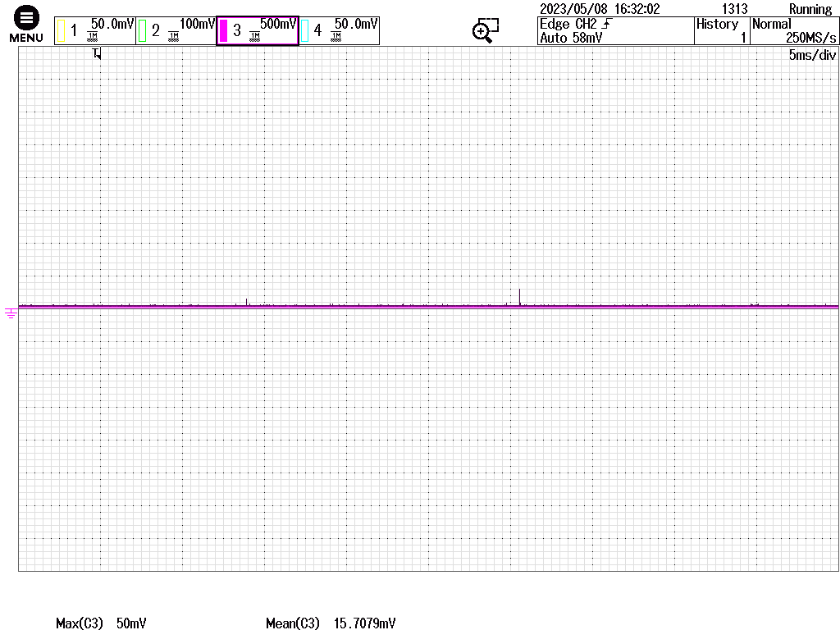Click the Running acquisition status
The image size is (840, 630).
pos(810,9)
